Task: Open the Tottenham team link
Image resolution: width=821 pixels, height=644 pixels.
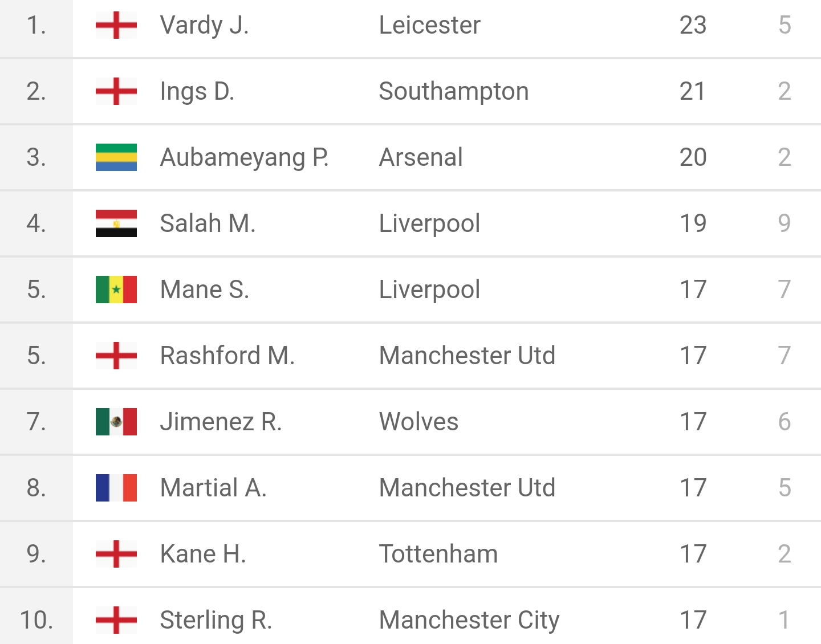Action: click(438, 554)
